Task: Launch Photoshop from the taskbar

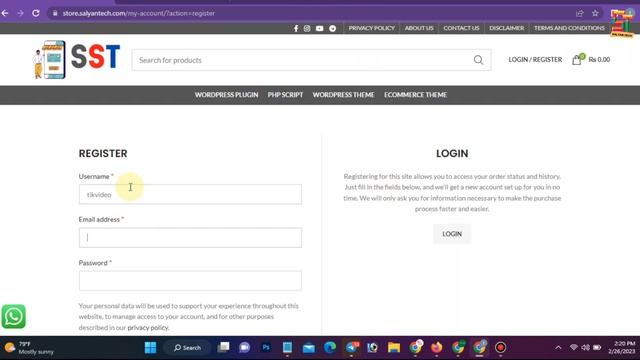Action: click(x=266, y=347)
